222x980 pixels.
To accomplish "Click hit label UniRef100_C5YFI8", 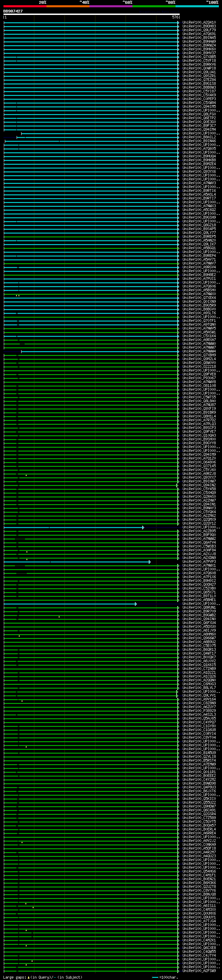I will (x=199, y=60).
